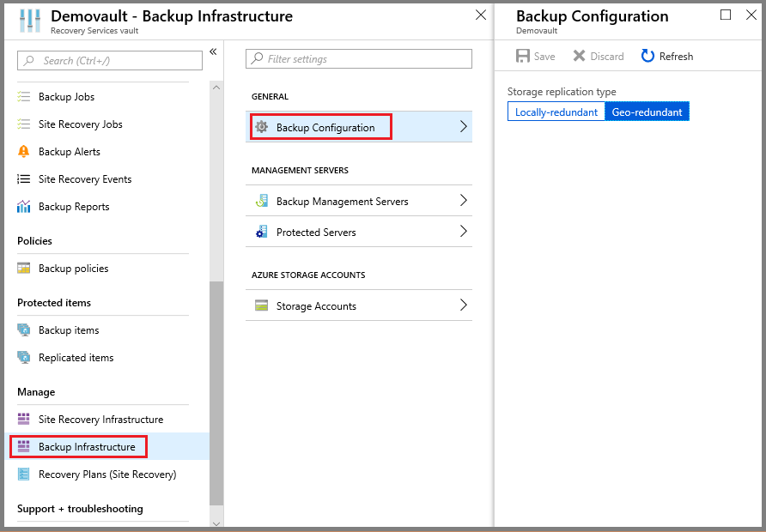Open Backup Configuration via right arrow
Viewport: 766px width, 532px height.
(462, 126)
